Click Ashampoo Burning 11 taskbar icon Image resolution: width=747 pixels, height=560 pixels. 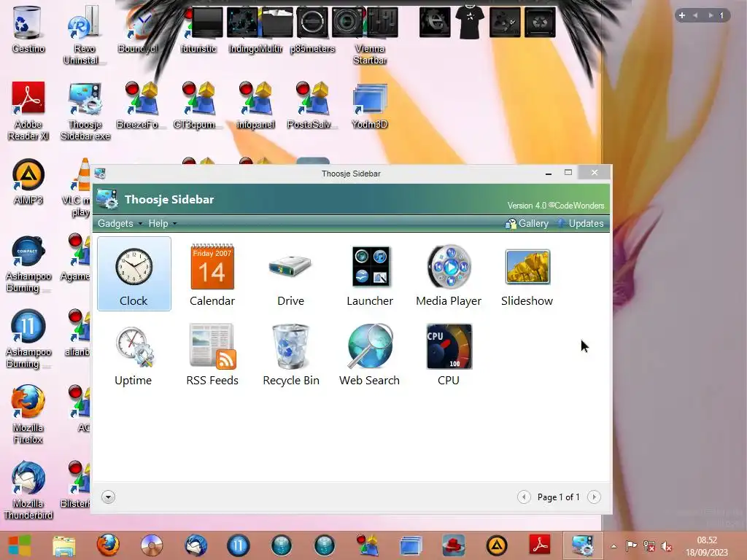click(239, 545)
